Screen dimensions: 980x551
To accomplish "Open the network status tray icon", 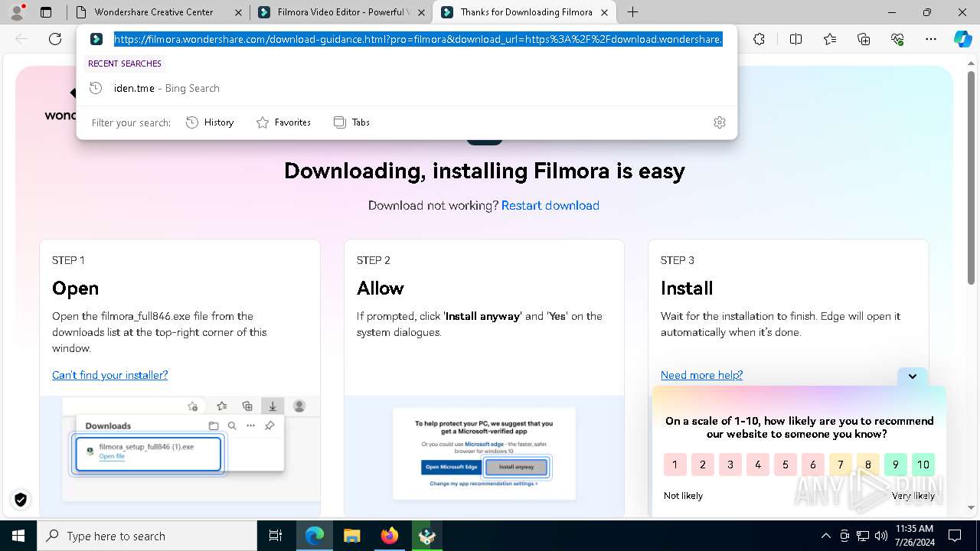I will 863,536.
